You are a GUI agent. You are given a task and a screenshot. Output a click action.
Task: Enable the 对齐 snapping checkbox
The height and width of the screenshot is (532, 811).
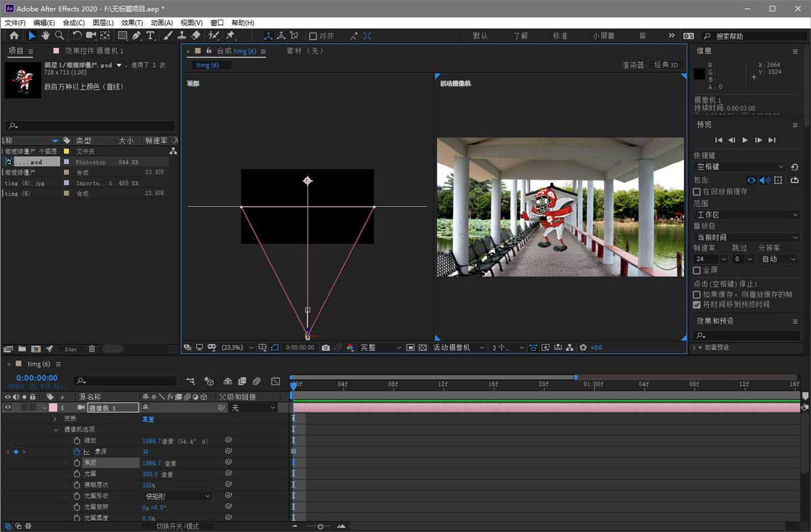point(313,37)
